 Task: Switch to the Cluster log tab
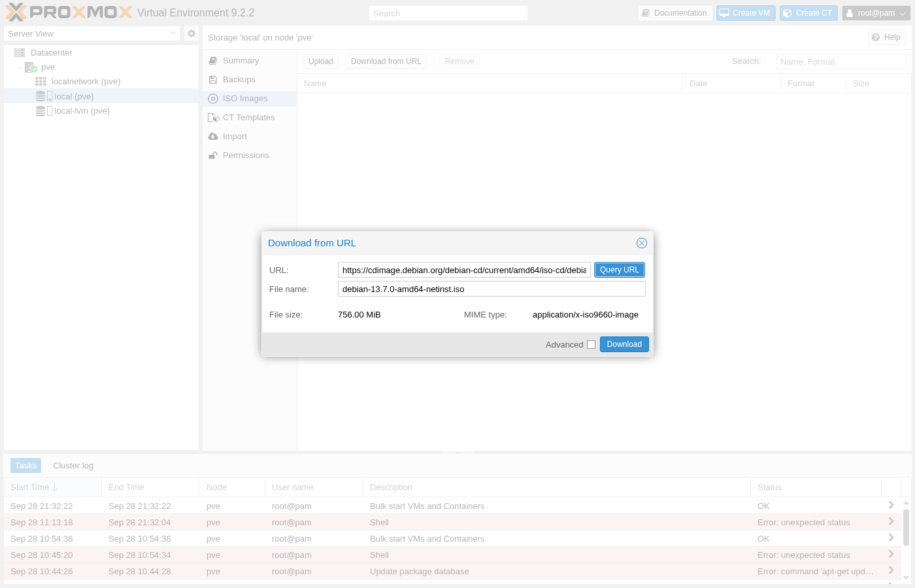(73, 465)
